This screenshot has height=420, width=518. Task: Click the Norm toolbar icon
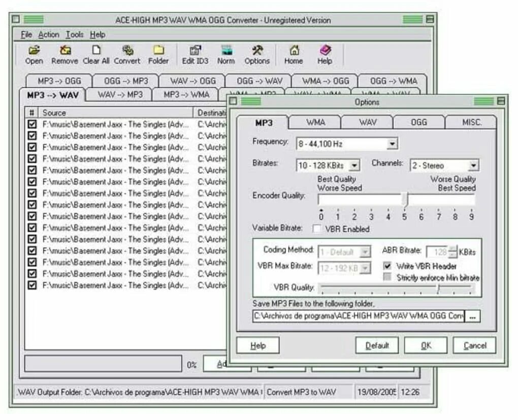(226, 55)
